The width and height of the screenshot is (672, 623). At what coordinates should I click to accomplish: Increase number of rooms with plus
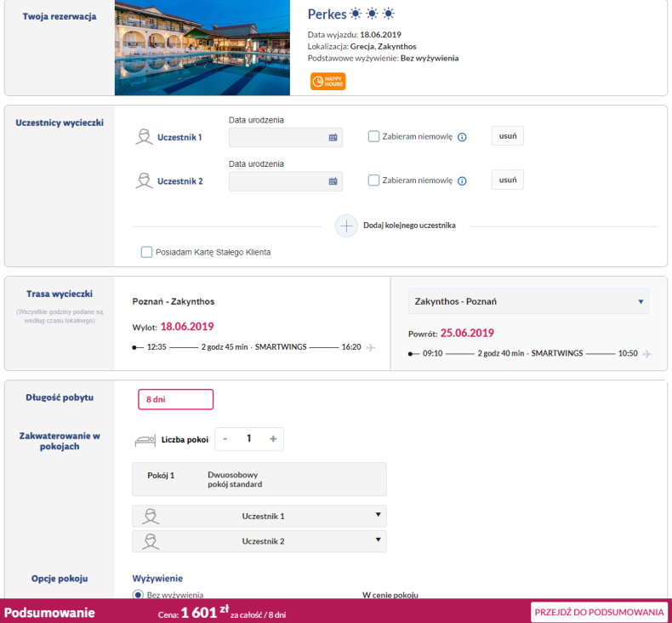pos(273,438)
